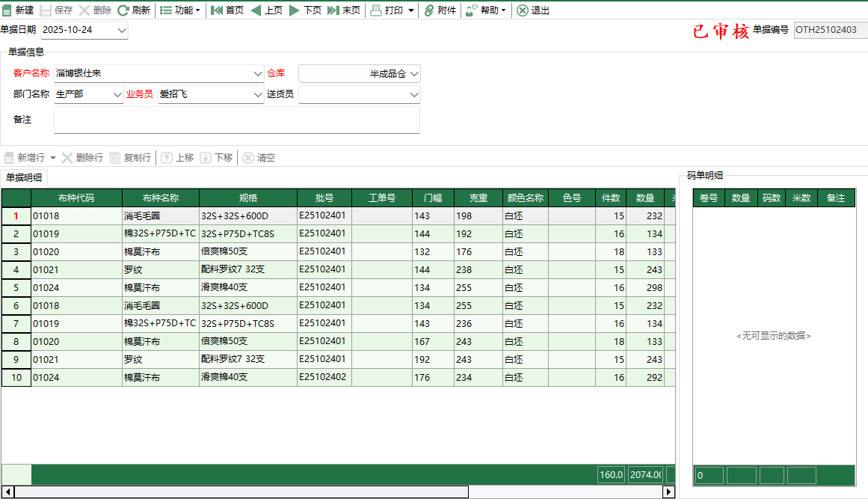This screenshot has width=868, height=499.
Task: Click the 刷新 refresh icon
Action: 125,10
